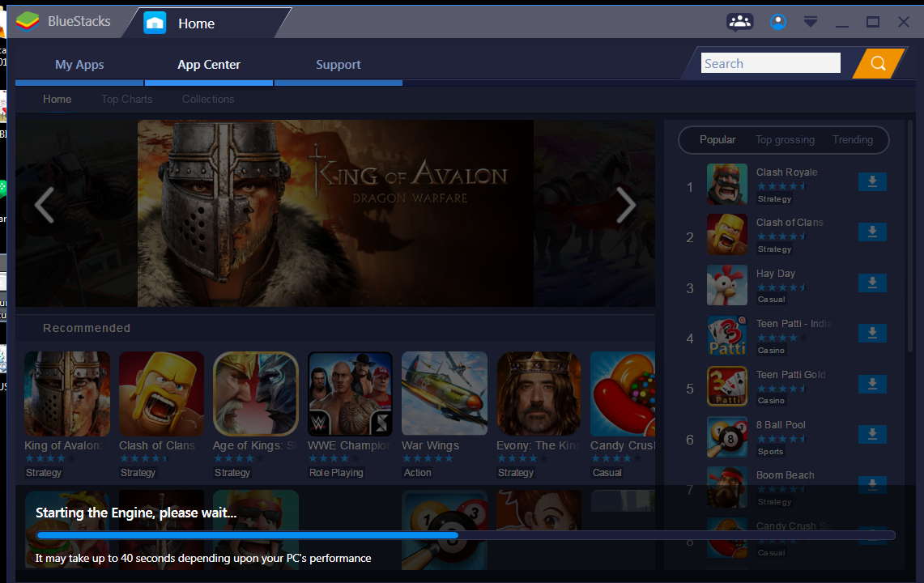Select the Collections sub-tab
The width and height of the screenshot is (924, 583).
click(208, 99)
